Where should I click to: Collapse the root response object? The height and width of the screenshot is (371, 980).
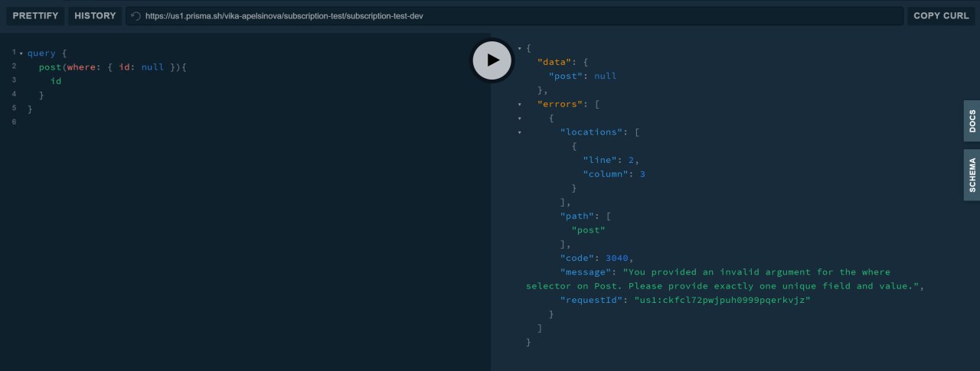521,48
